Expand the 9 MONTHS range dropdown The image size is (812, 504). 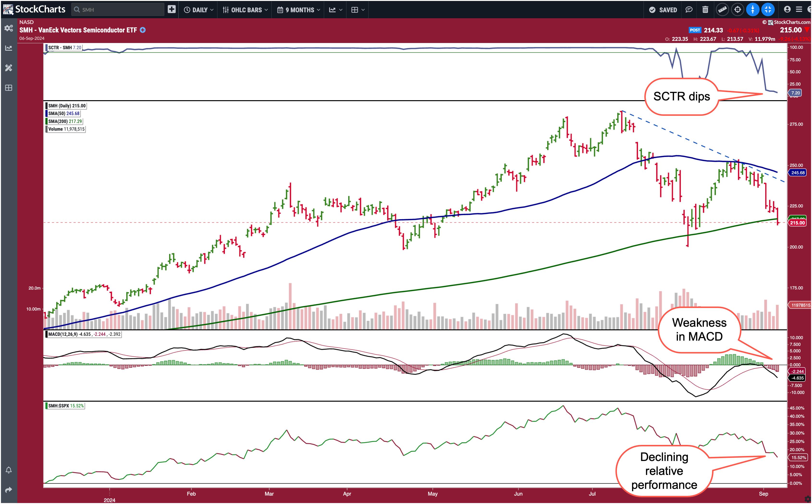click(298, 10)
